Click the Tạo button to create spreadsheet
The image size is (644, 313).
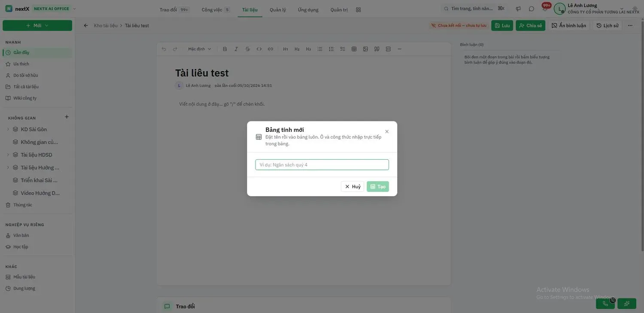(x=378, y=187)
